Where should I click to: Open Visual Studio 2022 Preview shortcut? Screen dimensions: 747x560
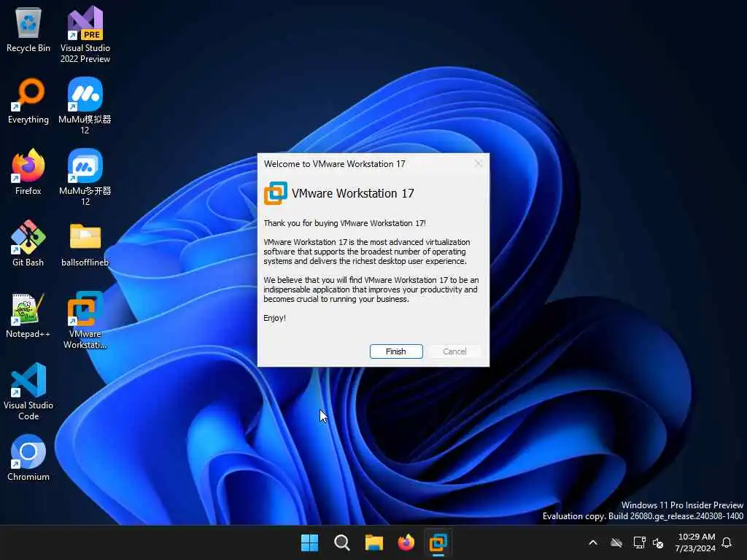[85, 35]
